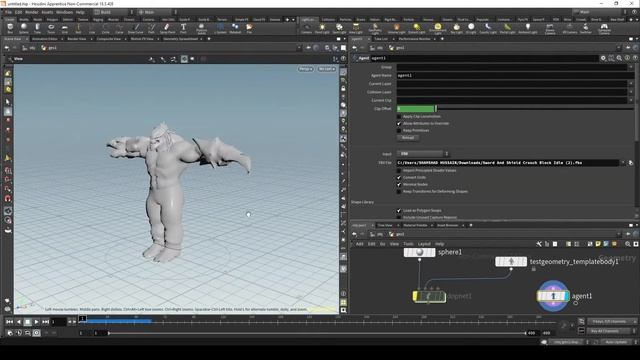Image resolution: width=640 pixels, height=360 pixels.
Task: Open the Current Layer dropdown arrow
Action: (x=631, y=84)
